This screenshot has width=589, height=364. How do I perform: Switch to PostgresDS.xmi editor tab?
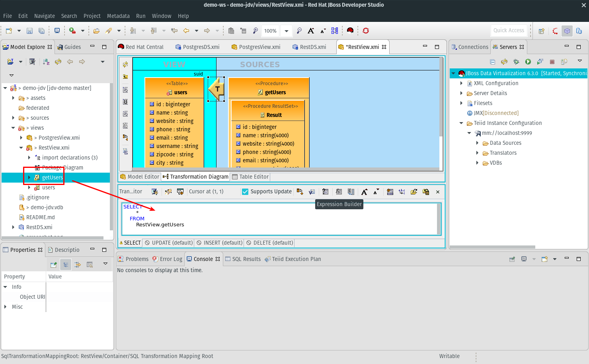[x=197, y=47]
